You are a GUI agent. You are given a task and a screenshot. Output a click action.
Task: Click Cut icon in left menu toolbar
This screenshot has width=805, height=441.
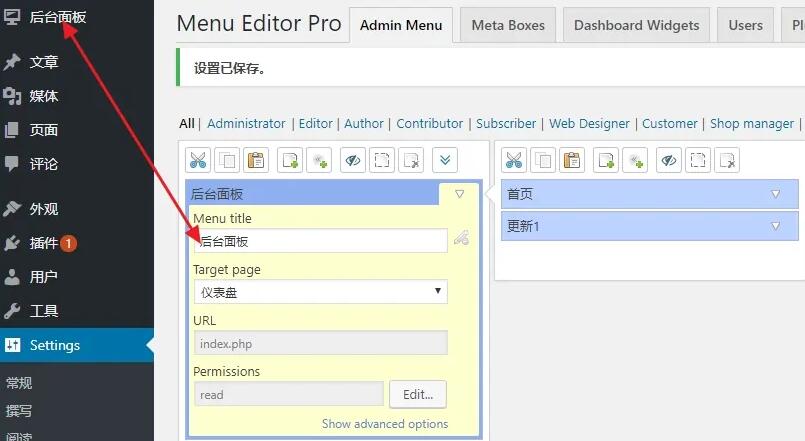(198, 160)
